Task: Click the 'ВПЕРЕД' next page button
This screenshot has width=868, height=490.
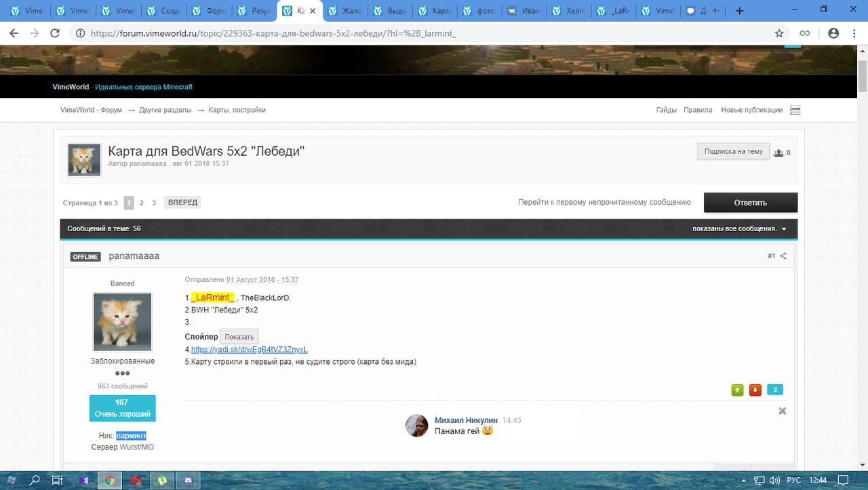Action: [182, 203]
